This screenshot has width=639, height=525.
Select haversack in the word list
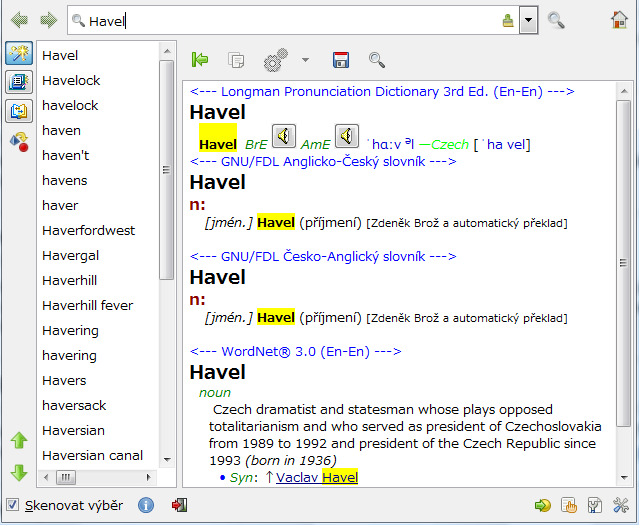[x=74, y=406]
